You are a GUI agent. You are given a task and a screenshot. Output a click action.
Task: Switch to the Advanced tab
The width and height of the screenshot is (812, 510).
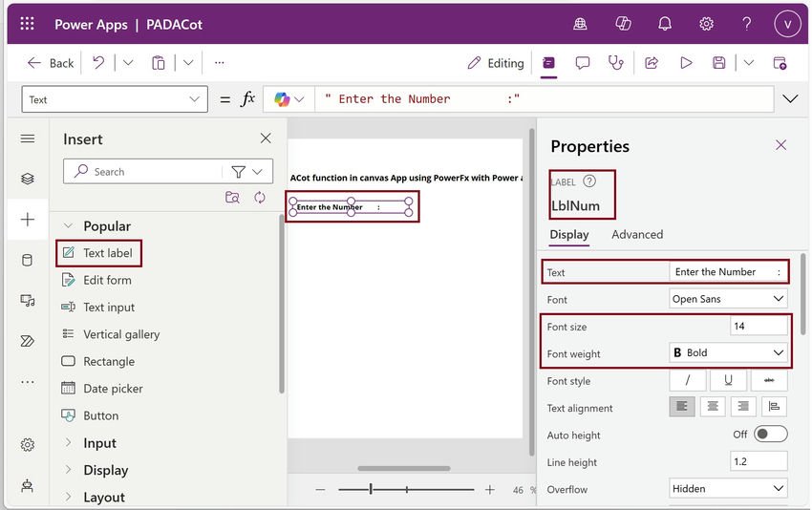click(637, 235)
